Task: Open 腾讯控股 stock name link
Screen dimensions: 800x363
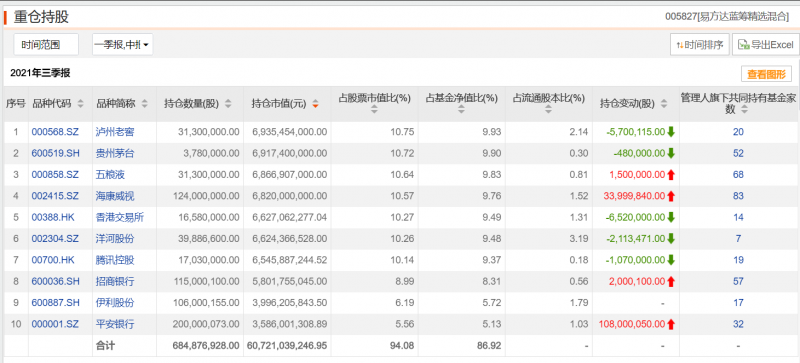Action: click(x=115, y=260)
